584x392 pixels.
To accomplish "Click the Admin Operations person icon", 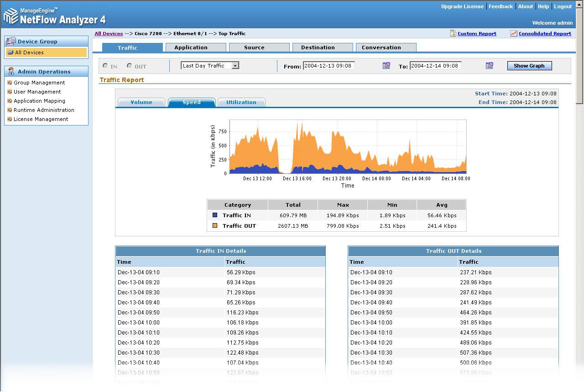I will (x=11, y=71).
